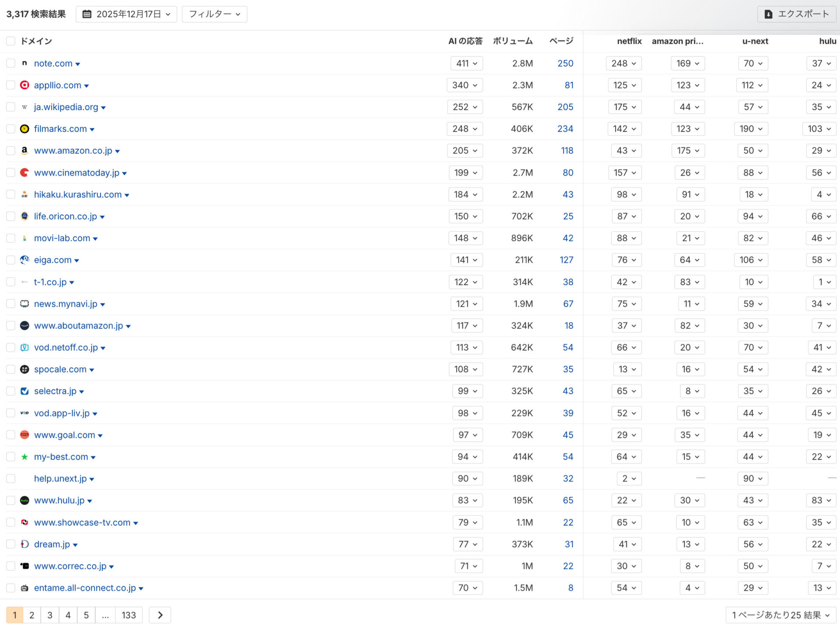Viewport: 840px width, 626px height.
Task: Click the export icon on エクスポート button
Action: [x=769, y=14]
